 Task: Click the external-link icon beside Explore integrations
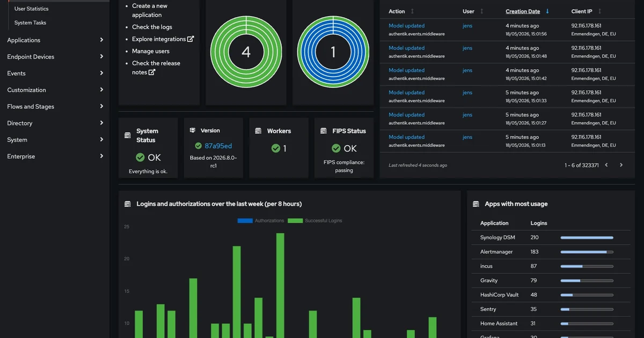click(x=191, y=39)
